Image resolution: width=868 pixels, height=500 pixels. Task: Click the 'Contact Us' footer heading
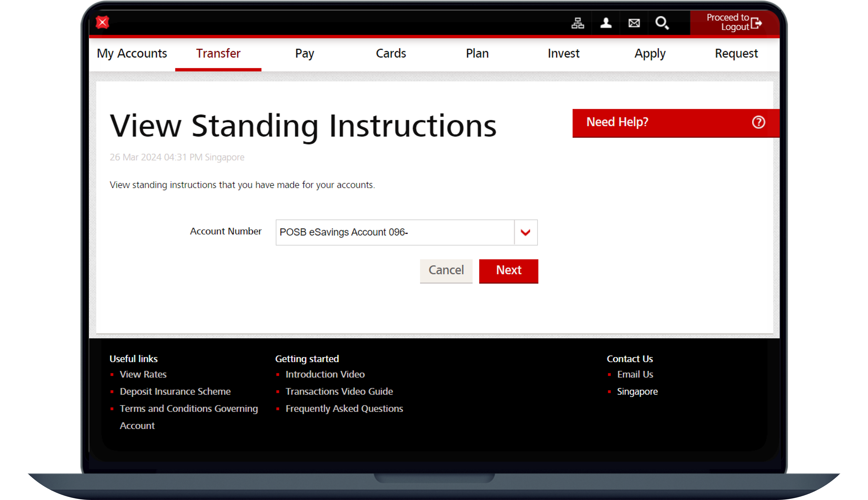(630, 359)
